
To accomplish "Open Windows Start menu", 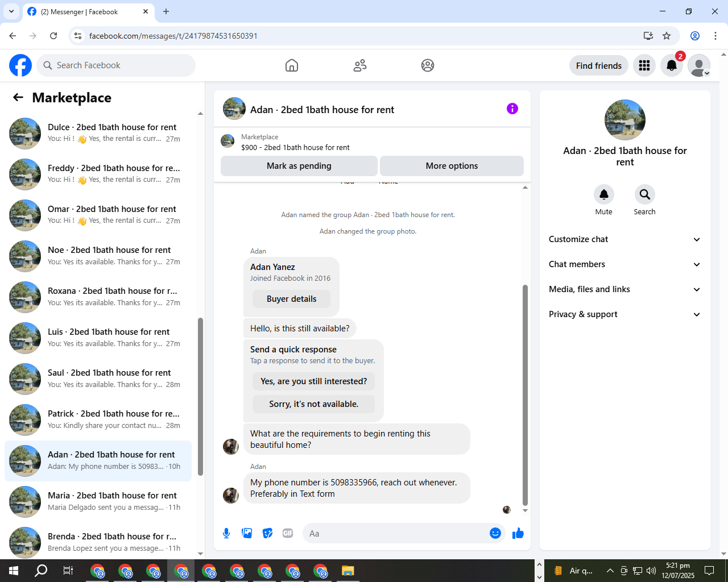I will (x=14, y=571).
